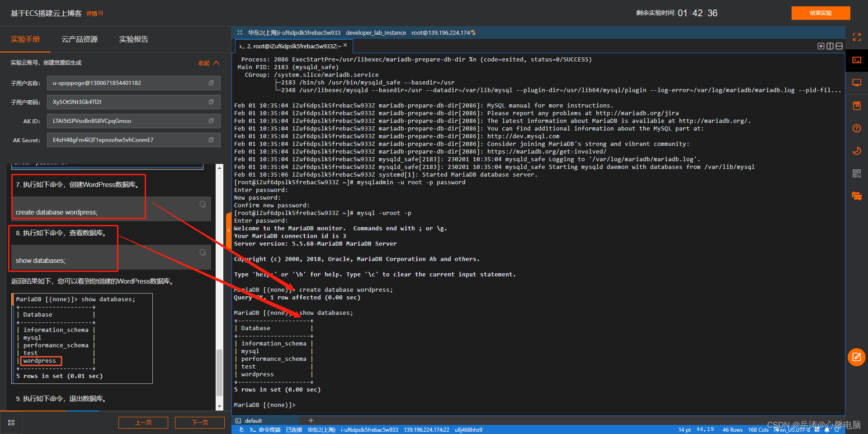Go to next page with 下一页
The image size is (868, 434).
click(x=200, y=423)
